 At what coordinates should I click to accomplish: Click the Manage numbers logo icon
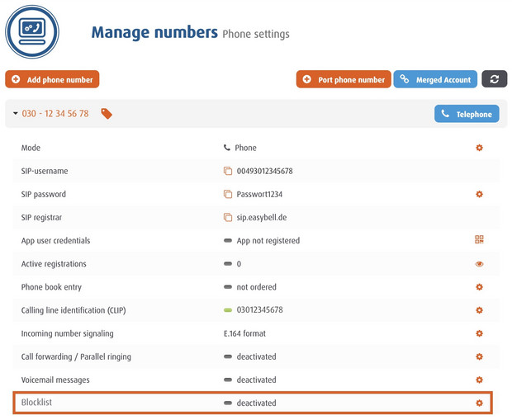32,32
